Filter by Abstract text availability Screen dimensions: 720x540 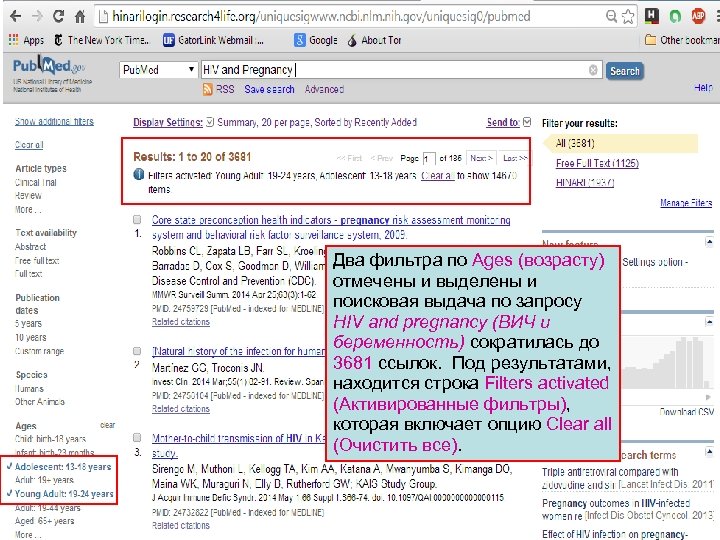(x=30, y=247)
